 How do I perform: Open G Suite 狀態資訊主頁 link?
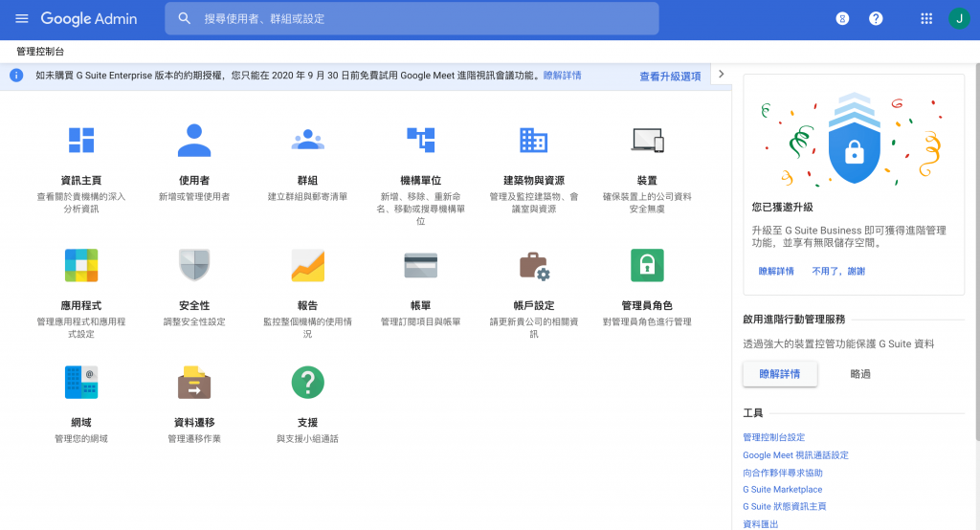[785, 506]
